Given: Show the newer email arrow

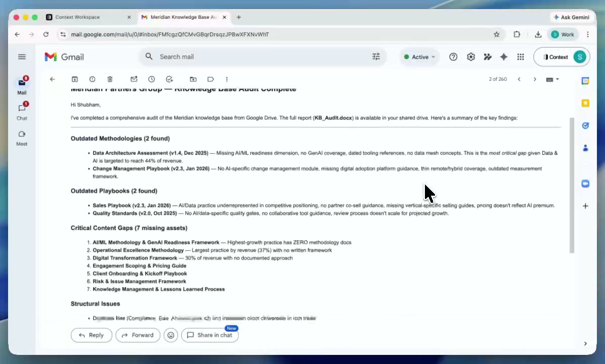Looking at the screenshot, I should (x=519, y=79).
